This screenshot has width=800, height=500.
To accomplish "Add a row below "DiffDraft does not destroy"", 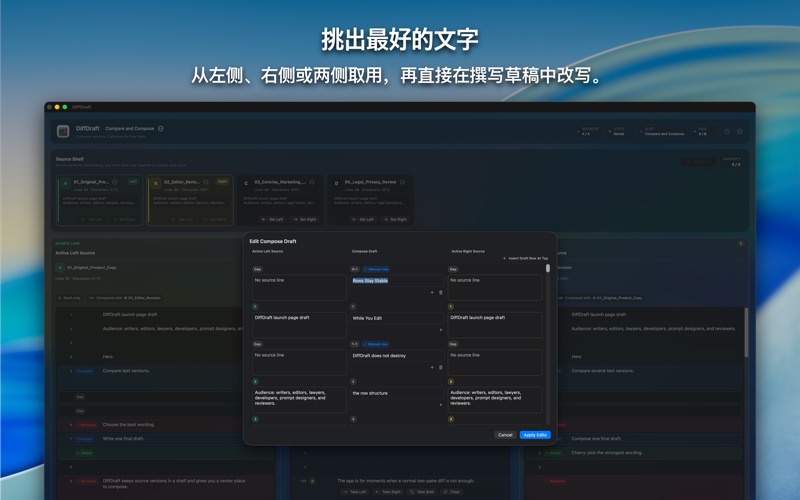I will (x=432, y=367).
